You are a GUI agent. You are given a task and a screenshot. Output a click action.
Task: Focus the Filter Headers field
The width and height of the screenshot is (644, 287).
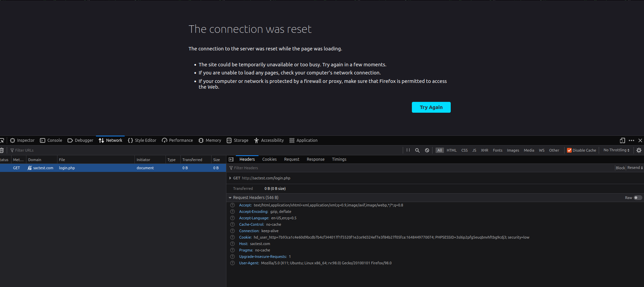[420, 168]
